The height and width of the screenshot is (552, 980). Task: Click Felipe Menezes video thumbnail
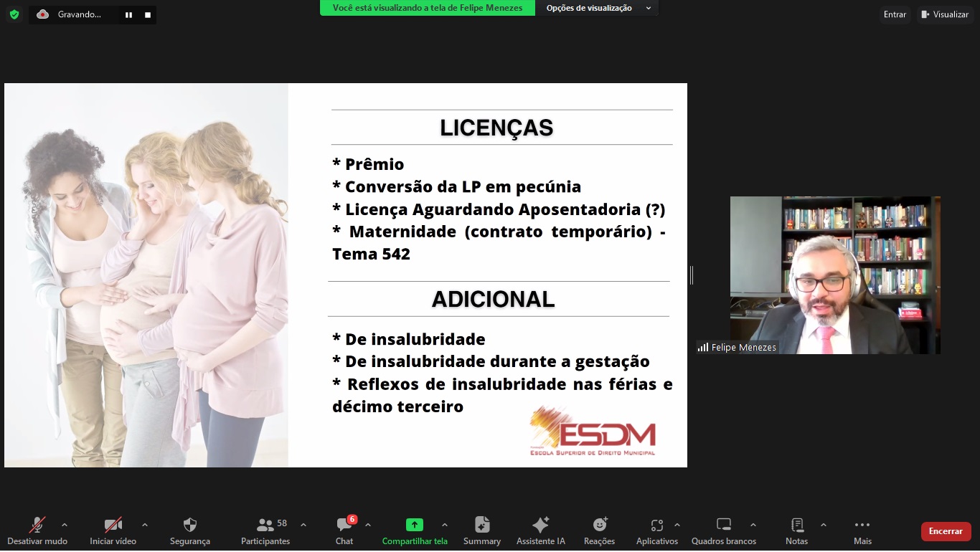pyautogui.click(x=835, y=275)
